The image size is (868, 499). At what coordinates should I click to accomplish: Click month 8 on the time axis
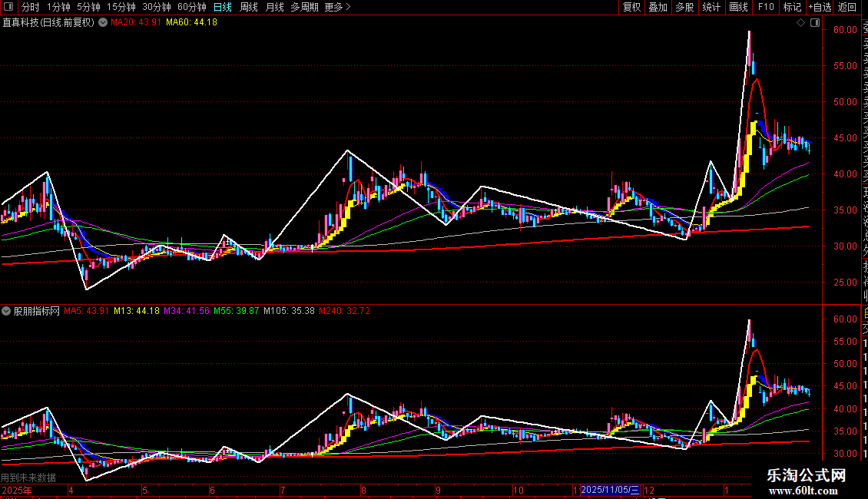pyautogui.click(x=363, y=490)
